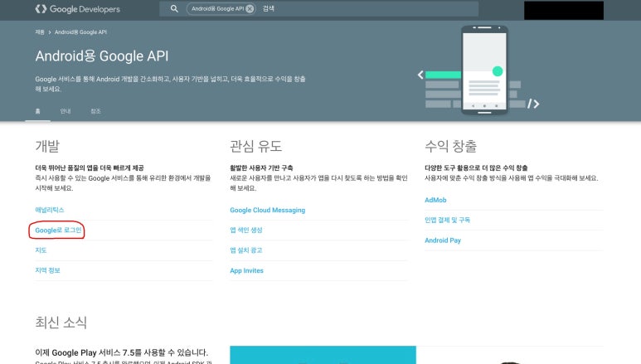This screenshot has width=641, height=364.
Task: Open the 앱 설치 광고 link
Action: 246,250
